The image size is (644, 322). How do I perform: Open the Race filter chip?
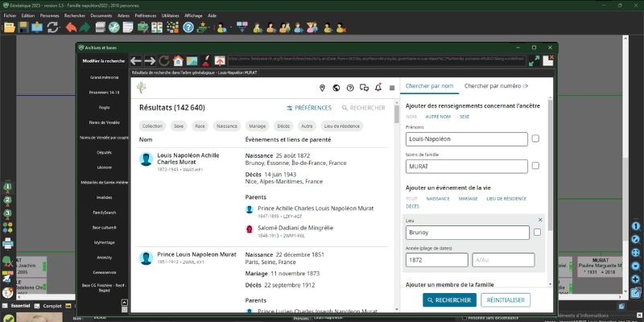click(200, 126)
